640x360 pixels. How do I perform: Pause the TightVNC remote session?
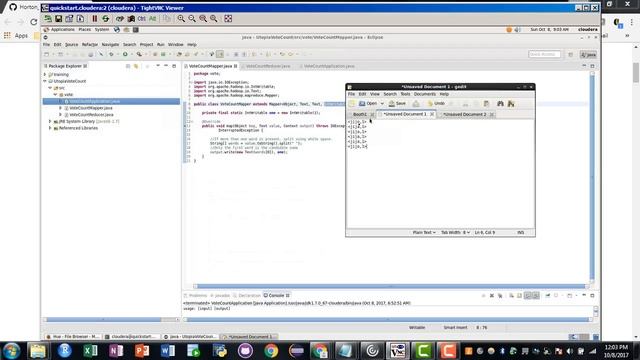pos(95,19)
